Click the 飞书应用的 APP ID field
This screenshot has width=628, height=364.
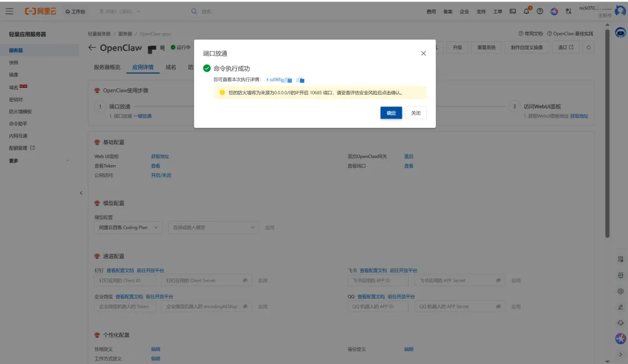(x=378, y=280)
